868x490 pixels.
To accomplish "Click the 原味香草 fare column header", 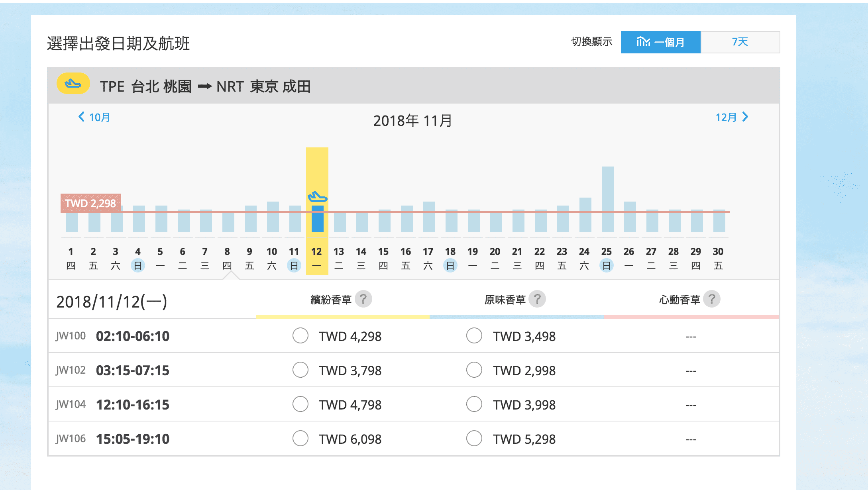I will pyautogui.click(x=505, y=300).
